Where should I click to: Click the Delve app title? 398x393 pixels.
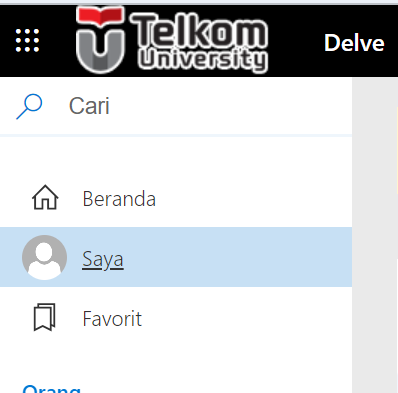coord(354,43)
